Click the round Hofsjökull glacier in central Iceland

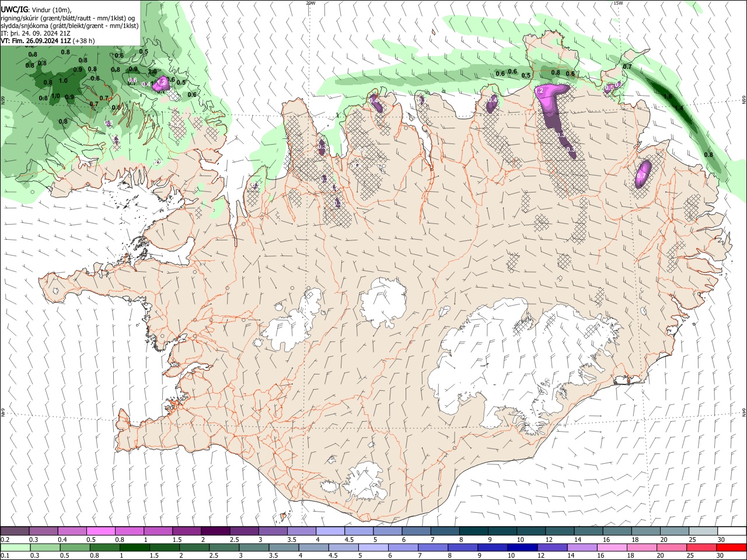coord(383,302)
